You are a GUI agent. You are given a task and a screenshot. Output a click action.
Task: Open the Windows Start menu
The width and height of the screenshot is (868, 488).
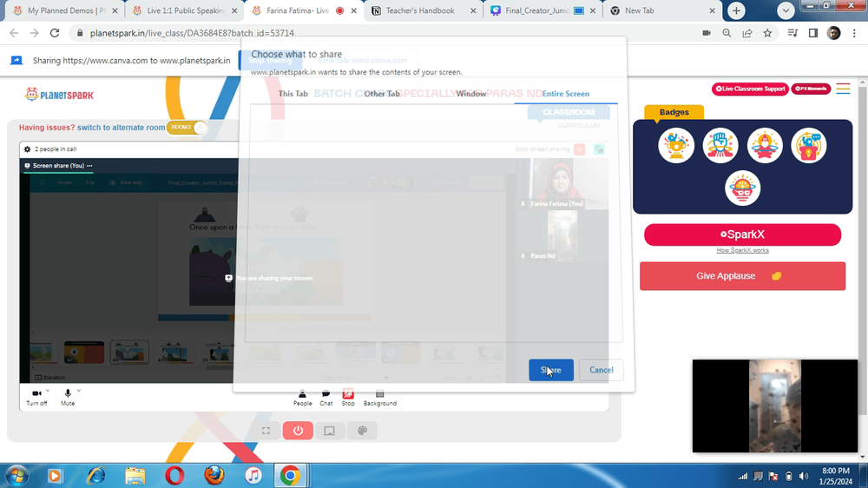pos(16,476)
